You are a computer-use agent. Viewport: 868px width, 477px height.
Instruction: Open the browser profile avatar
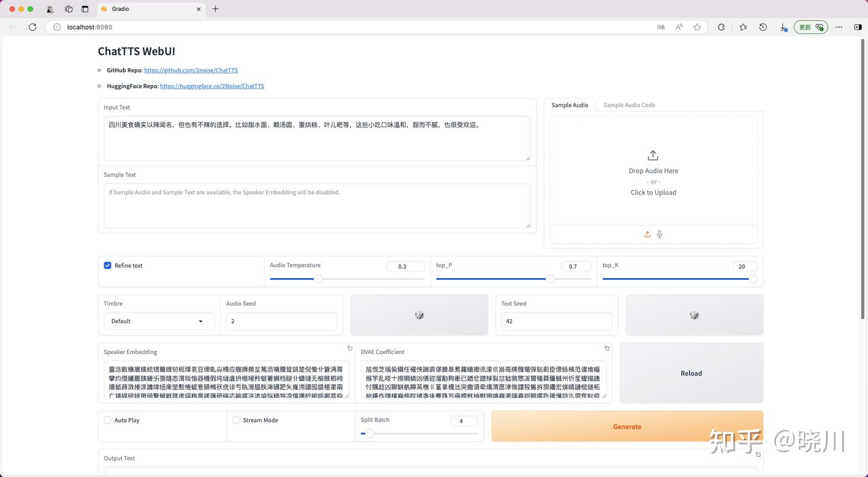pyautogui.click(x=50, y=9)
